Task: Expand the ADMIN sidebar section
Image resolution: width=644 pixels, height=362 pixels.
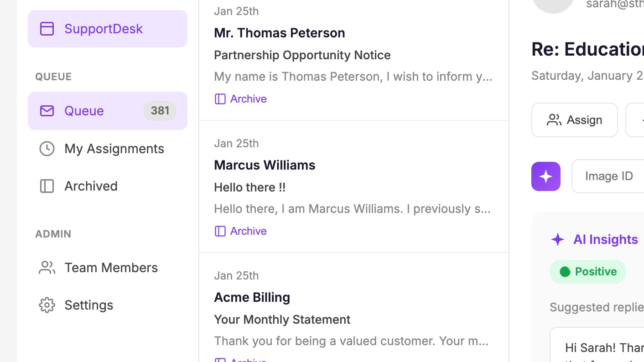Action: pos(53,234)
